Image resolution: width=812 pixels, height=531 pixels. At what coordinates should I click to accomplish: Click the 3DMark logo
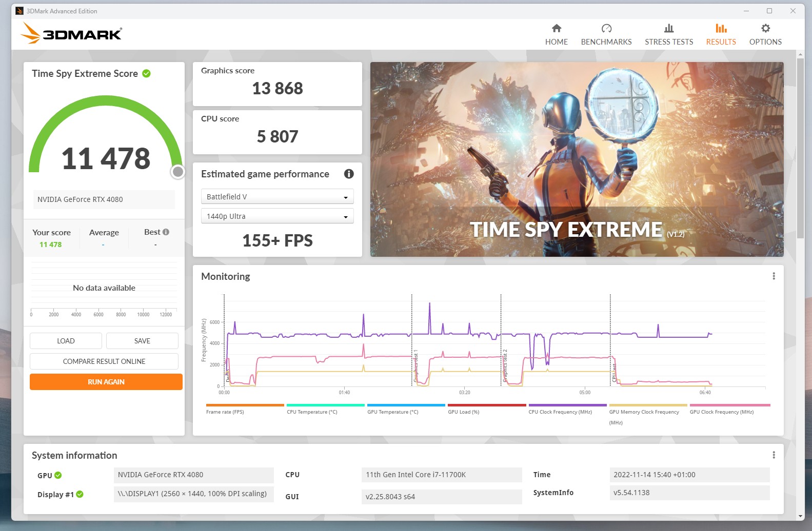click(x=71, y=33)
